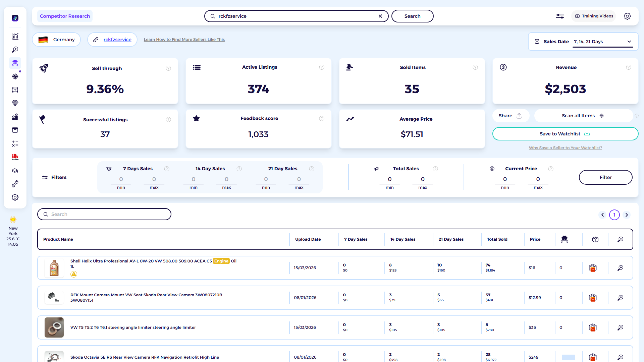Click Scan all Items
644x362 pixels.
[x=583, y=116]
